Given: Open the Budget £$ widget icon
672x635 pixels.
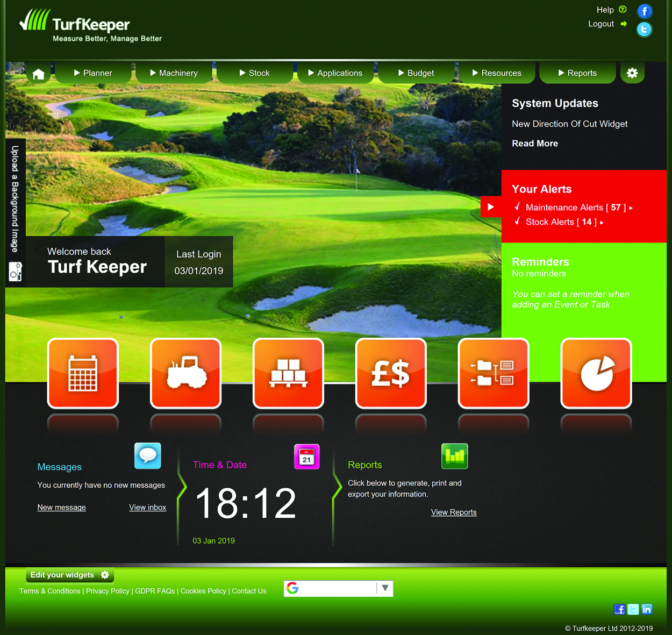Looking at the screenshot, I should 391,373.
